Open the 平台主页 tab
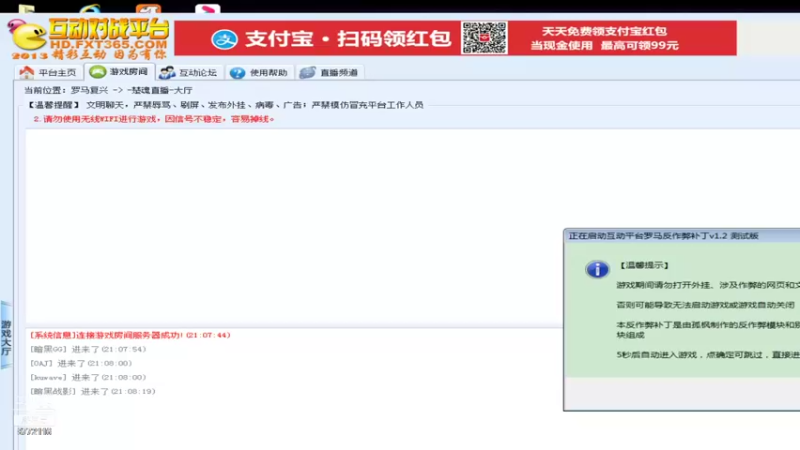The width and height of the screenshot is (800, 450). tap(49, 72)
